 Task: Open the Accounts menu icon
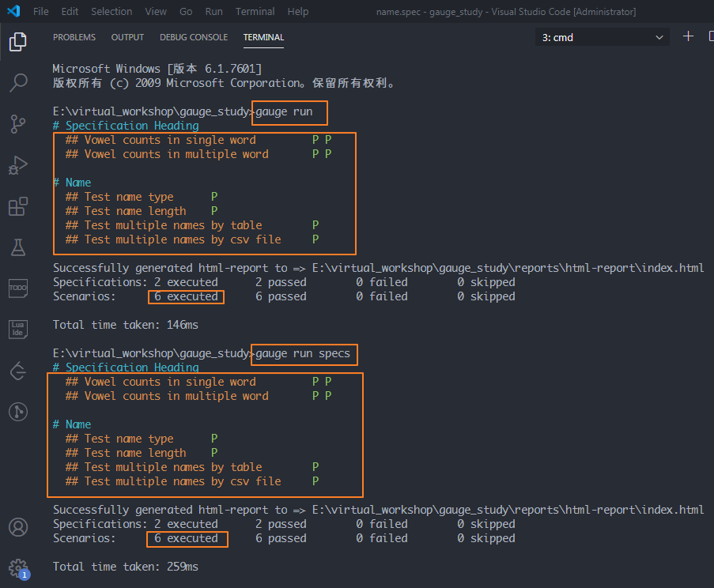pyautogui.click(x=18, y=527)
